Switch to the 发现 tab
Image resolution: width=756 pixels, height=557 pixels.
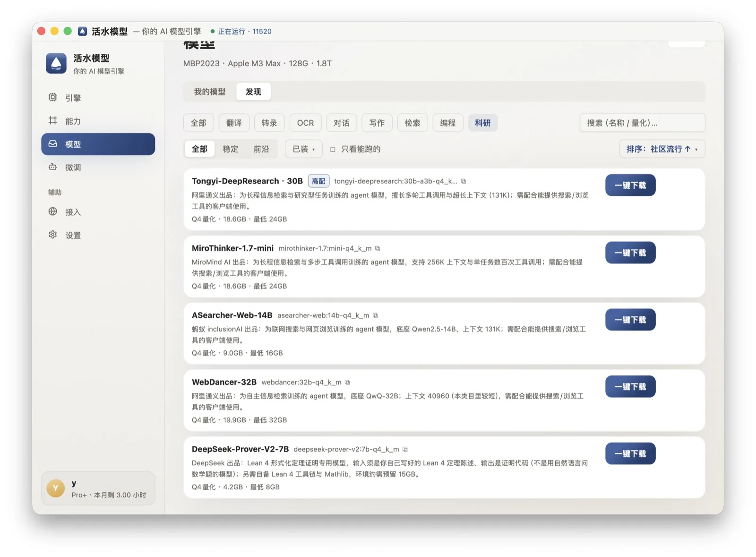coord(253,92)
